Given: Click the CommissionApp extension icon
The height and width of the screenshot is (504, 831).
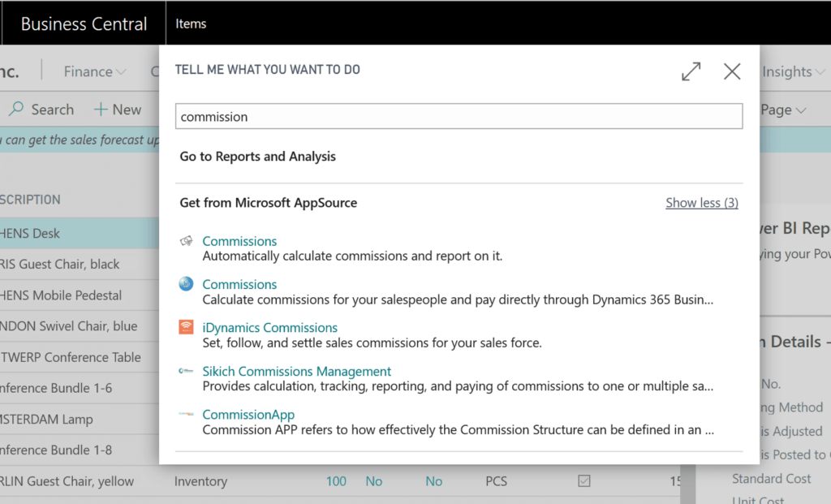Looking at the screenshot, I should tap(186, 414).
